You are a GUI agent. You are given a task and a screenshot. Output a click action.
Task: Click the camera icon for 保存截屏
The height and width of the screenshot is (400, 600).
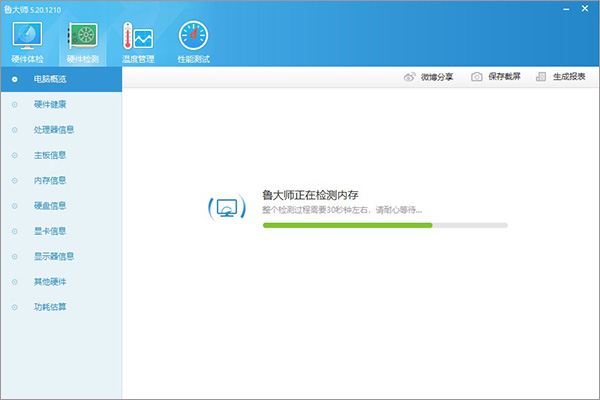[476, 77]
